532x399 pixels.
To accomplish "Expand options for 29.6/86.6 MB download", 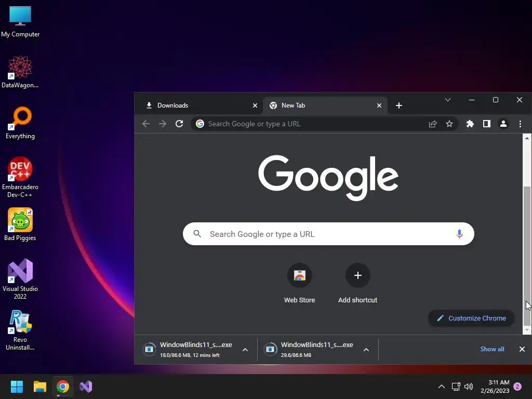I will tap(366, 350).
